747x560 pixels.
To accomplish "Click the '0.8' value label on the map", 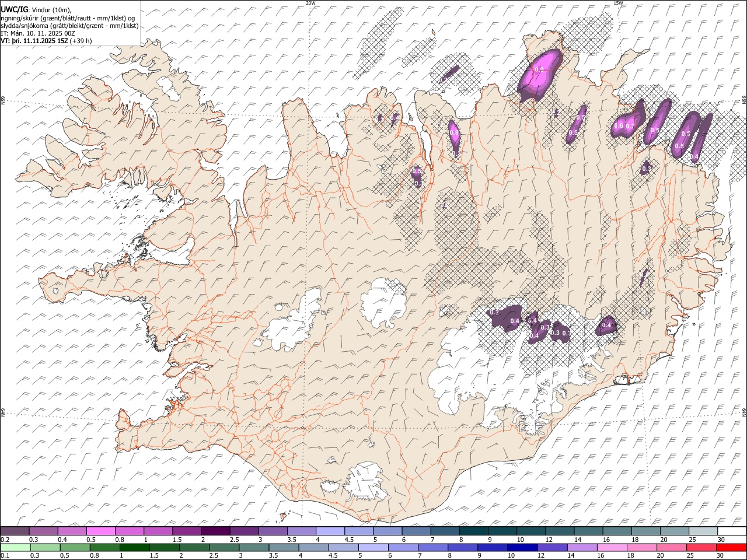I will [x=454, y=133].
